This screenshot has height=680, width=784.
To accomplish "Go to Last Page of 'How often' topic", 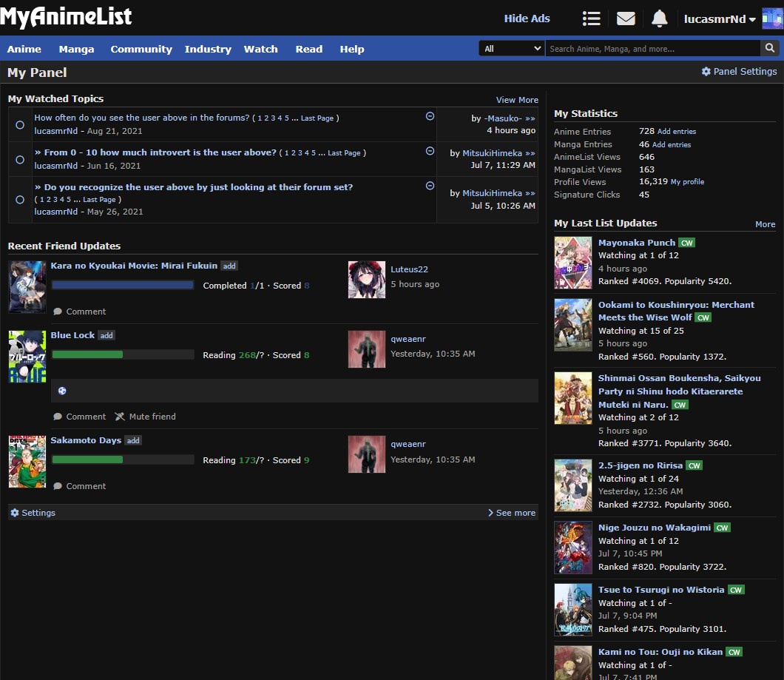I will pos(317,118).
